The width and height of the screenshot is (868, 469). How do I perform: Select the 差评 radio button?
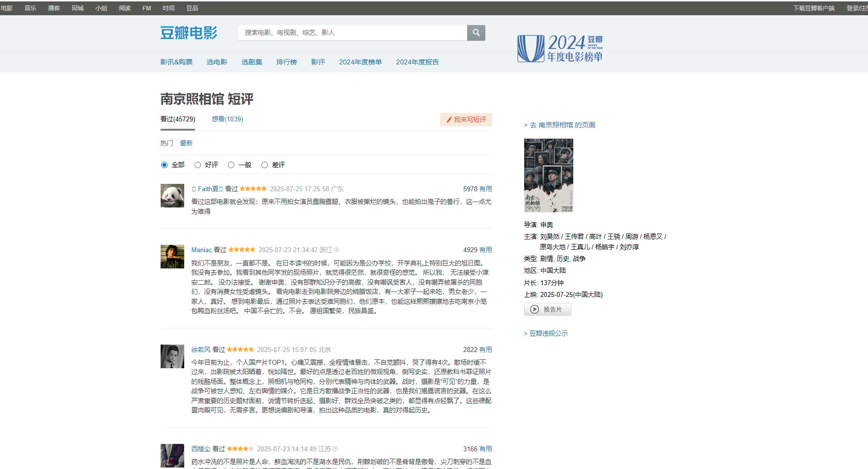point(264,165)
